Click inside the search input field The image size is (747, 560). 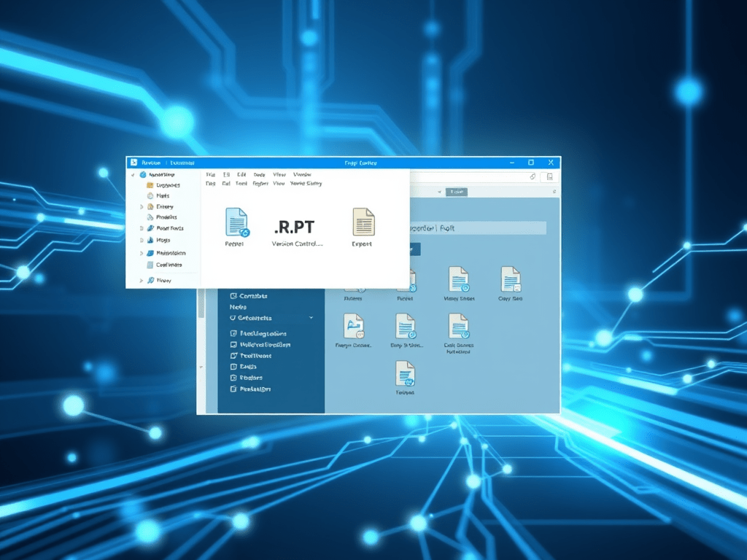(474, 176)
